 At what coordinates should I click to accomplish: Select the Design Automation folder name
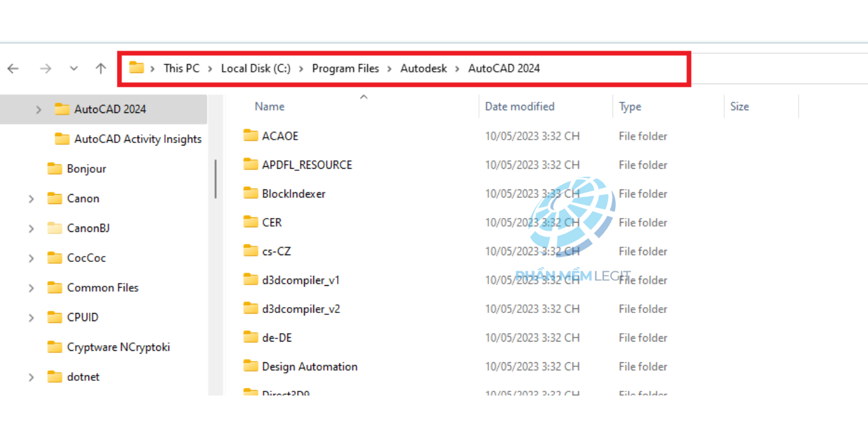click(310, 367)
